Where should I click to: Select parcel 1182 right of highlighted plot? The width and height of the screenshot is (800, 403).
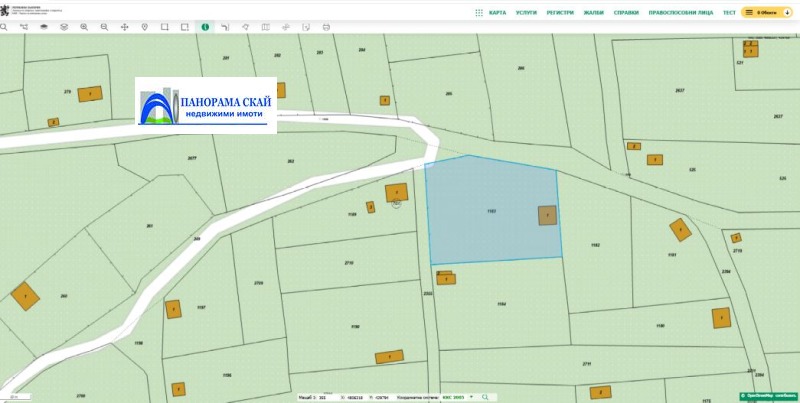point(595,245)
